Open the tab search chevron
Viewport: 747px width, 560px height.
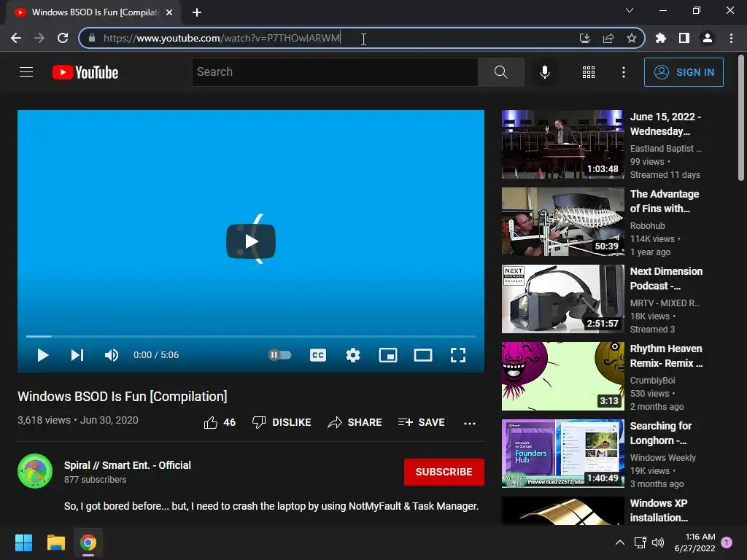pyautogui.click(x=630, y=10)
